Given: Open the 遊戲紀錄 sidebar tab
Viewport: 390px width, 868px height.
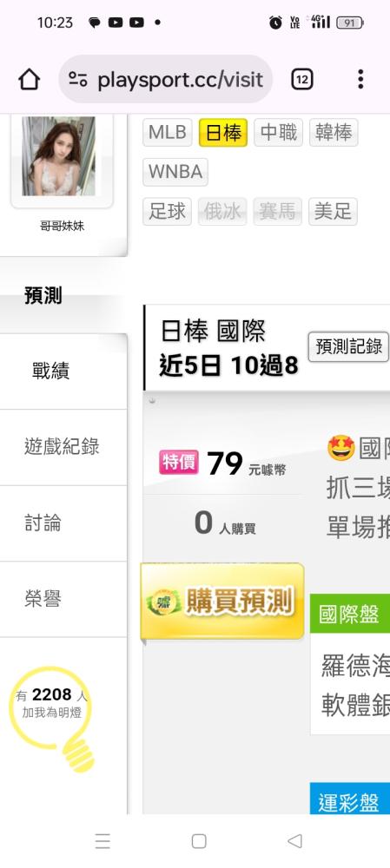Looking at the screenshot, I should coord(62,447).
